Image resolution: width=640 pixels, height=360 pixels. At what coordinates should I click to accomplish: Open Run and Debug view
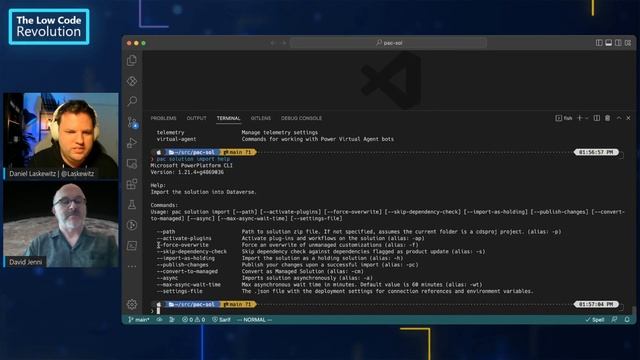(132, 143)
